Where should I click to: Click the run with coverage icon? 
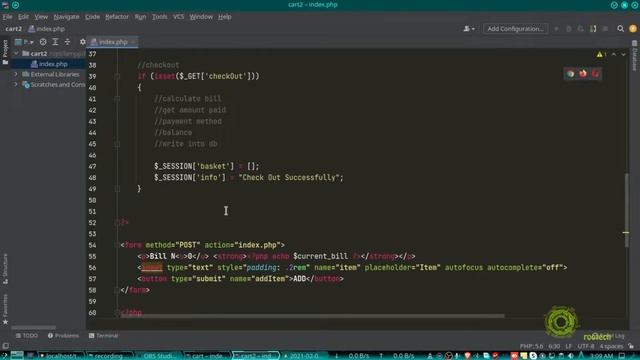pyautogui.click(x=580, y=29)
